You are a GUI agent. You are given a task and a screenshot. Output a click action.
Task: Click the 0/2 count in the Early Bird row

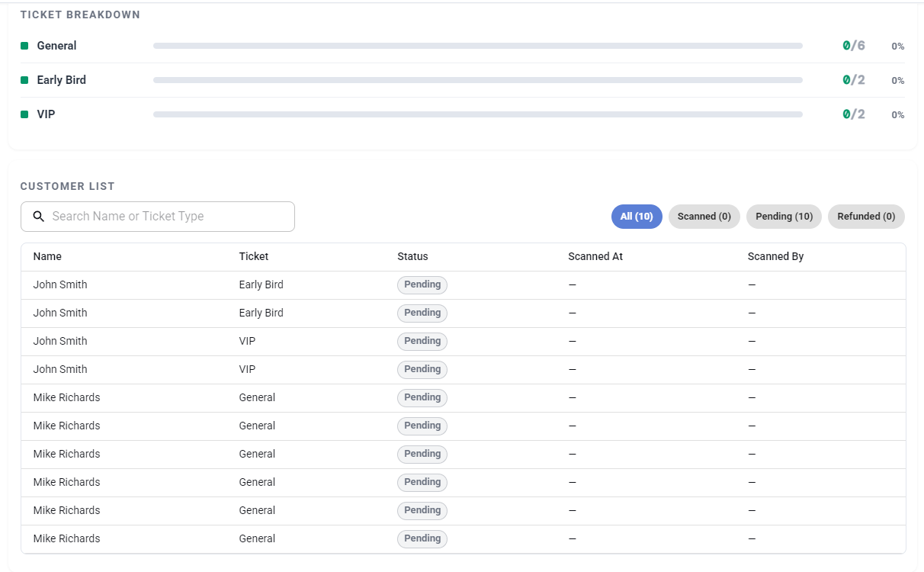(x=854, y=80)
